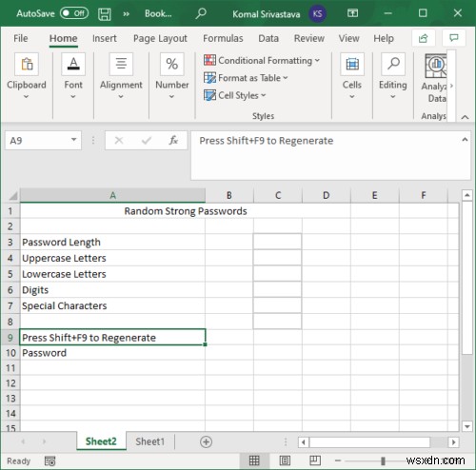Select the row 10 header
This screenshot has width=476, height=470.
click(10, 353)
